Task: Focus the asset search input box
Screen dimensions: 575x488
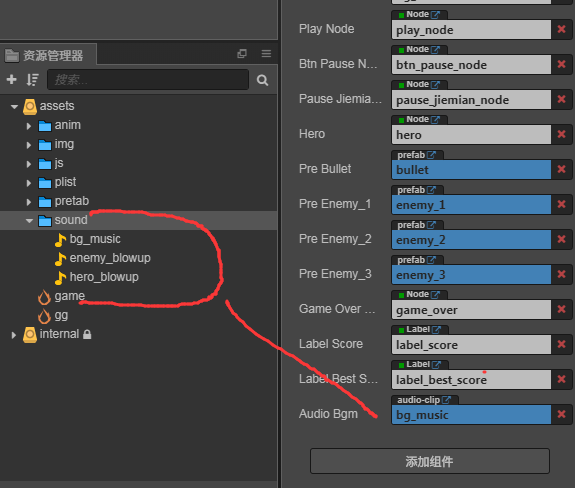Action: (x=148, y=80)
